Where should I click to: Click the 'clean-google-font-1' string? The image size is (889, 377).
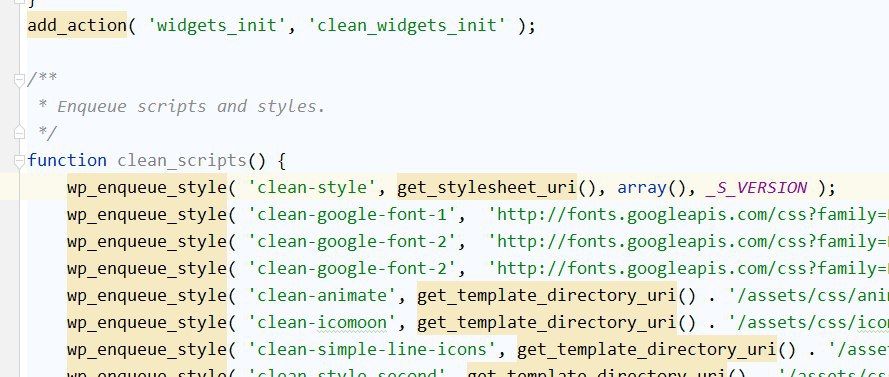[353, 214]
